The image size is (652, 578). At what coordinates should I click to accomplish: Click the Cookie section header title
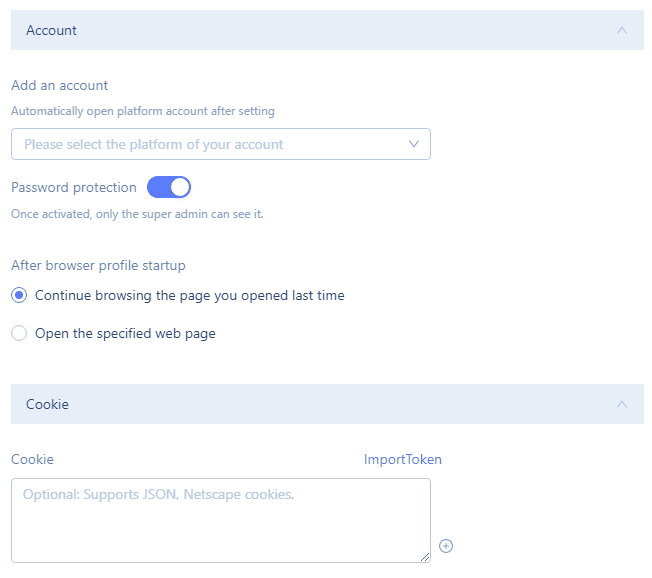47,404
